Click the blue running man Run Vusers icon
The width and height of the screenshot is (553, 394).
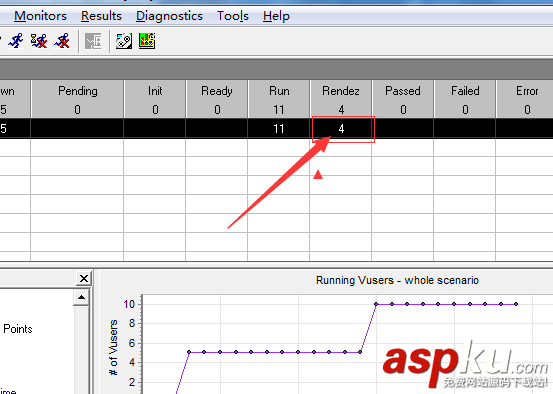(x=16, y=41)
